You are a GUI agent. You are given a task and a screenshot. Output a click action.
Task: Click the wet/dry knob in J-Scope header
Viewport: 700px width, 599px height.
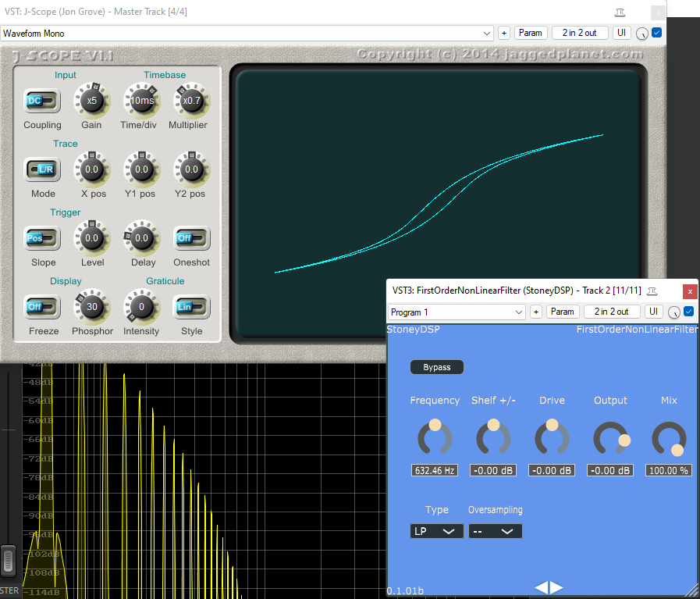tap(642, 34)
